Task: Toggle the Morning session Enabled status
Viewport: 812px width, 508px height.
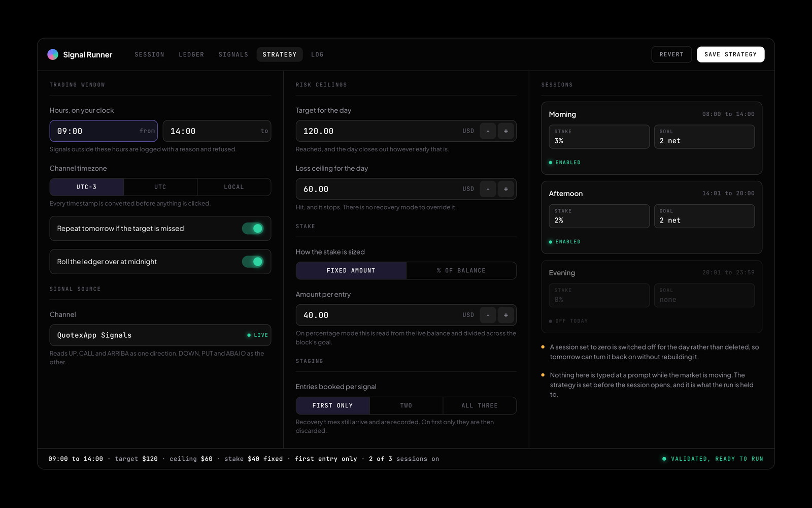Action: coord(565,163)
